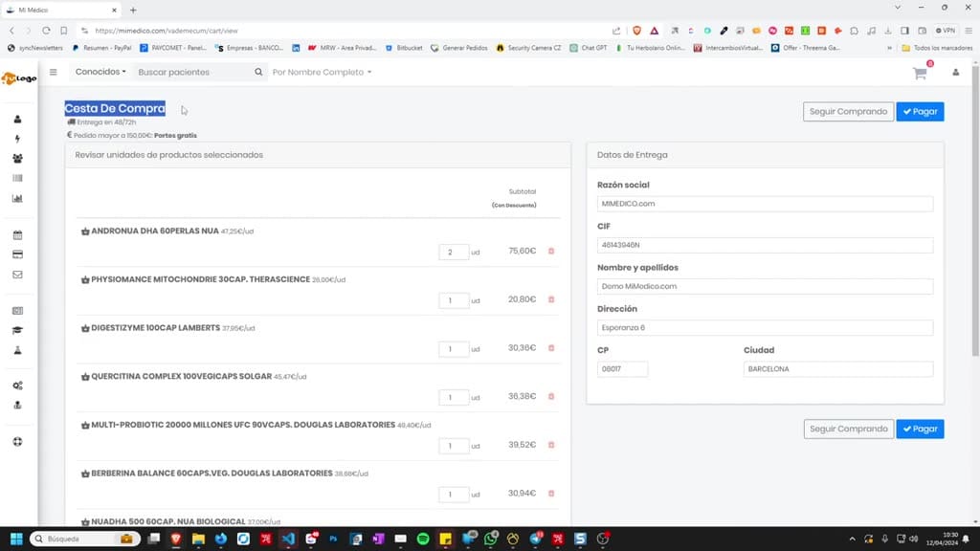980x551 pixels.
Task: Open the lifebuoy help sidebar icon
Action: coord(17,442)
